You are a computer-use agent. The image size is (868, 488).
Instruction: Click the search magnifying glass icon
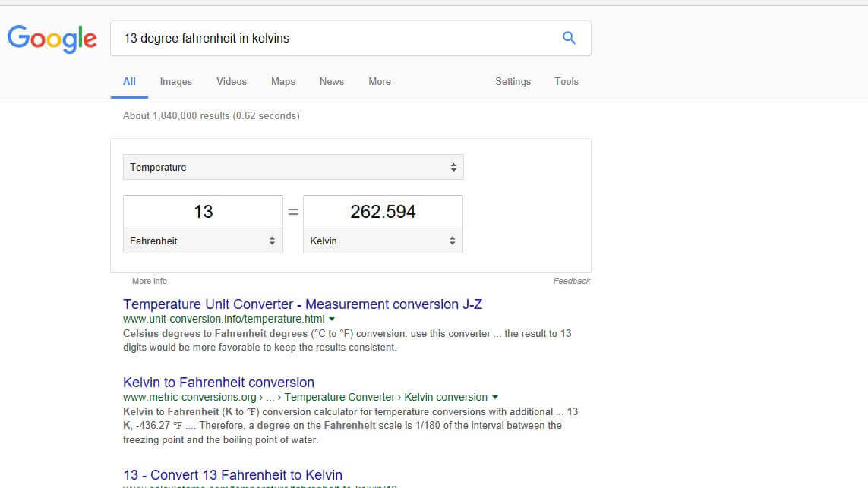568,37
